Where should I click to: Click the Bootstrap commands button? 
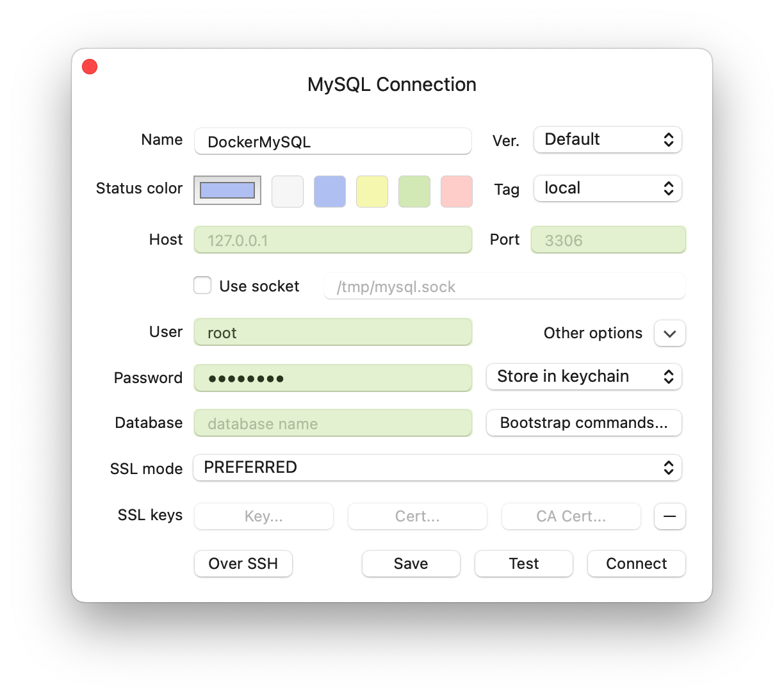pos(584,423)
